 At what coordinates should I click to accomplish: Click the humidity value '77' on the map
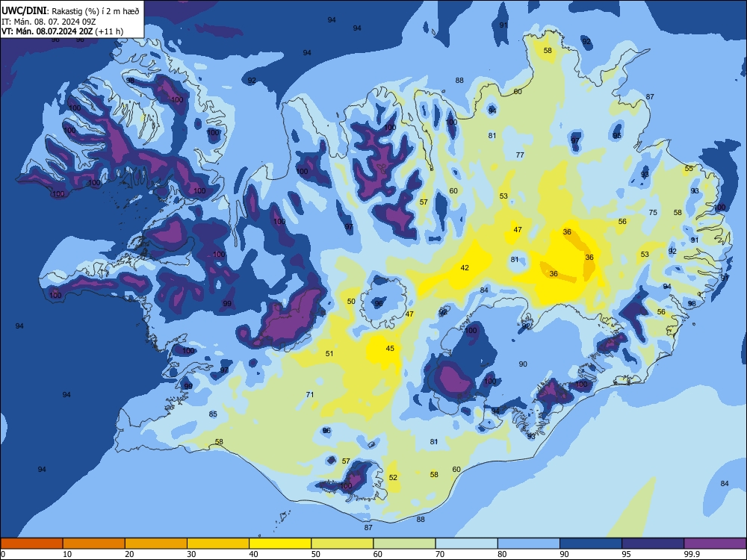[520, 155]
